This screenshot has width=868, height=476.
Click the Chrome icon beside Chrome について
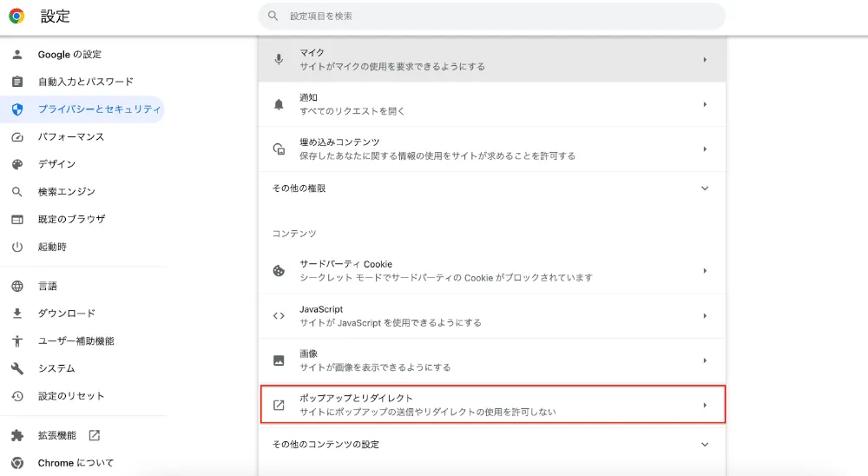(x=17, y=463)
